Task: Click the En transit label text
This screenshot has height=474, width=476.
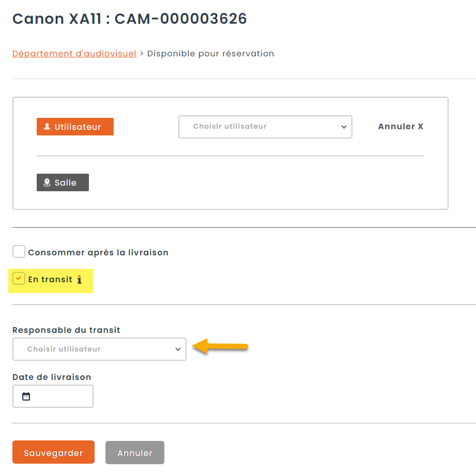Action: tap(50, 280)
